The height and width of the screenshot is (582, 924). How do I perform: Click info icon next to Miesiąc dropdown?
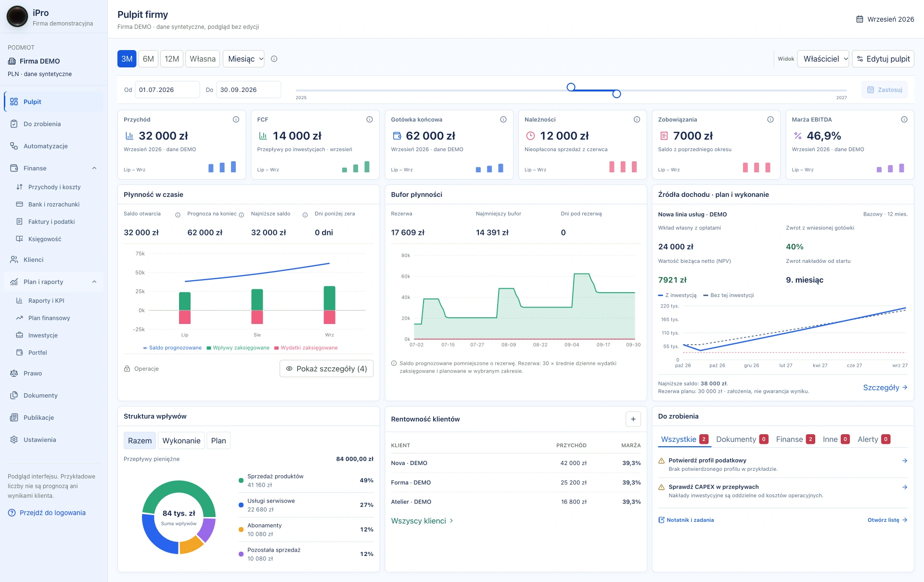(x=274, y=59)
